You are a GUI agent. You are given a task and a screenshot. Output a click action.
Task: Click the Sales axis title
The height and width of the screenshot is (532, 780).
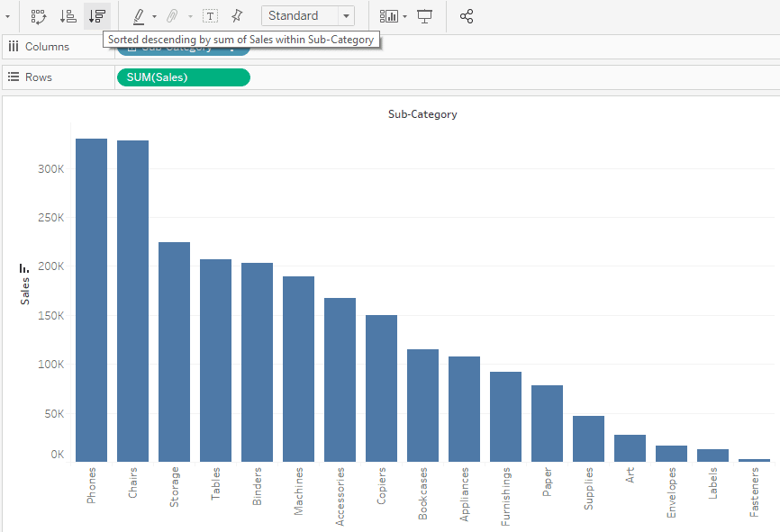click(25, 292)
